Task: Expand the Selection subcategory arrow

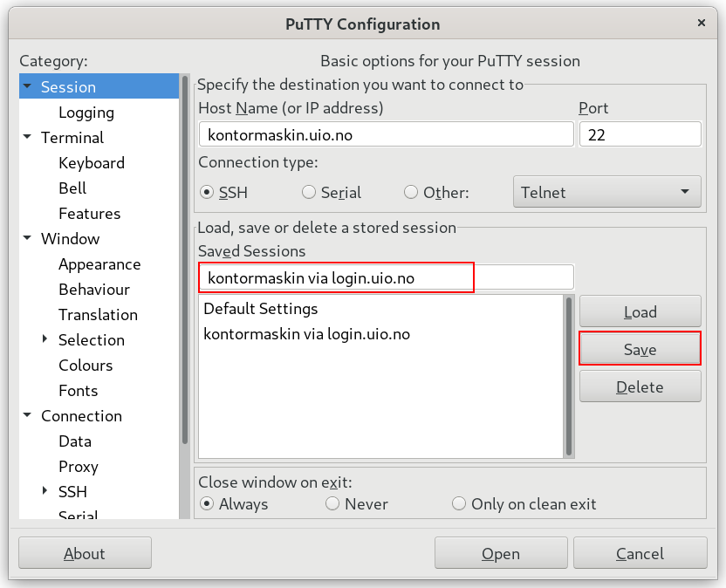Action: pyautogui.click(x=45, y=339)
